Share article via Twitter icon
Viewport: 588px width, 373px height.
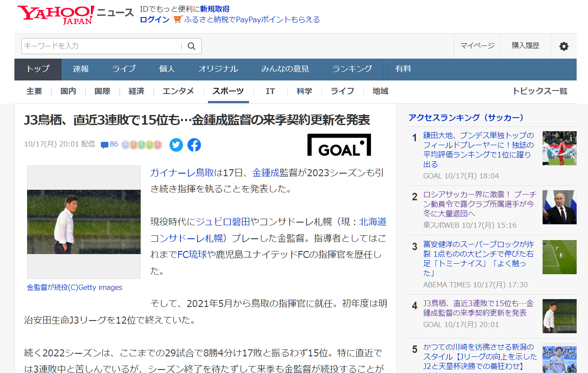176,145
